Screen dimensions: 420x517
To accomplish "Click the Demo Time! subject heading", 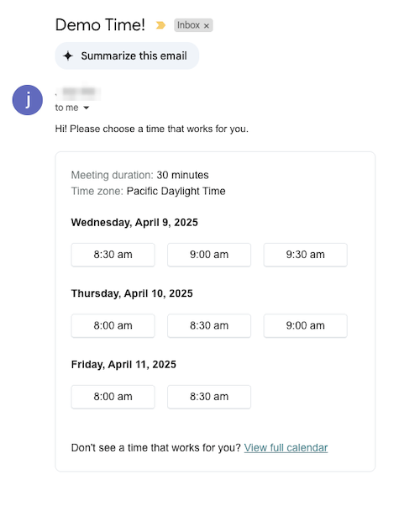I will pos(100,24).
